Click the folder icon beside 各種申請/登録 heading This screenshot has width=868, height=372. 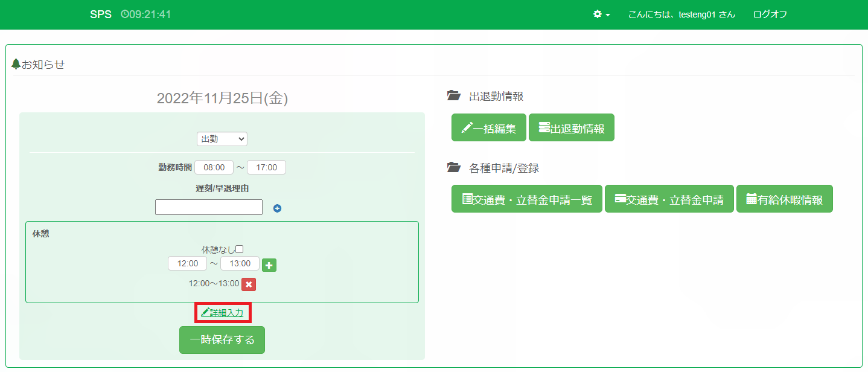pos(453,167)
